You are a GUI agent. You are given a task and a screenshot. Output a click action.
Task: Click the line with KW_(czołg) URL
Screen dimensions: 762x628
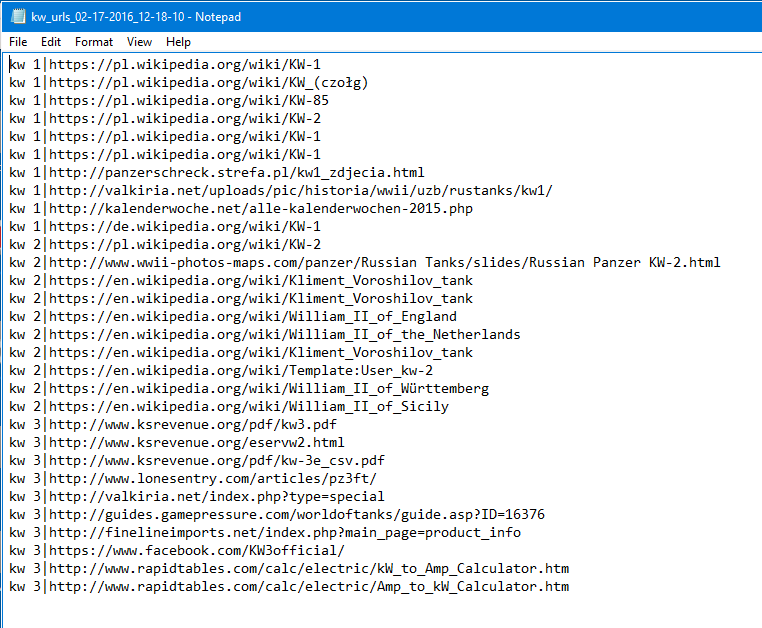coord(189,83)
